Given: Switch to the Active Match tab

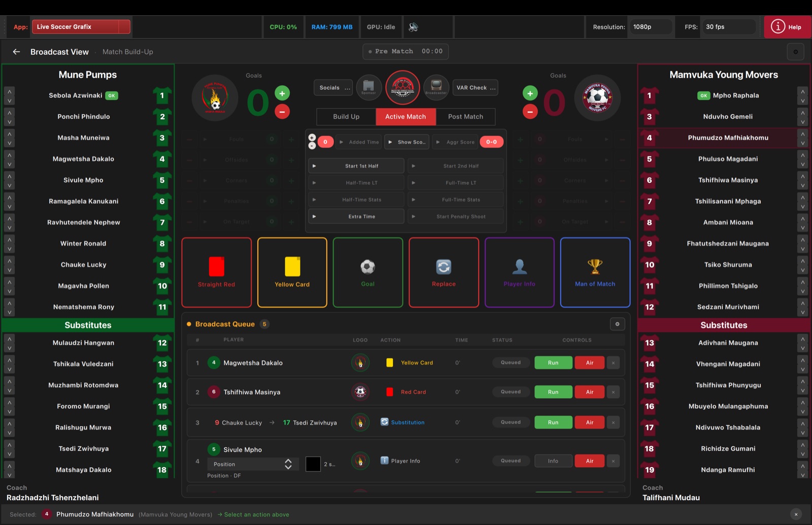Looking at the screenshot, I should 405,117.
